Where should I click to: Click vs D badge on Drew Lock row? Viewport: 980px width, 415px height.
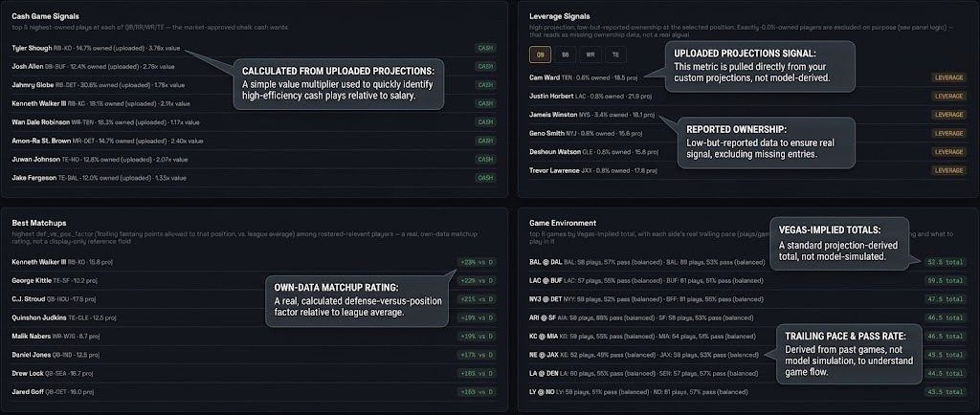tap(477, 373)
